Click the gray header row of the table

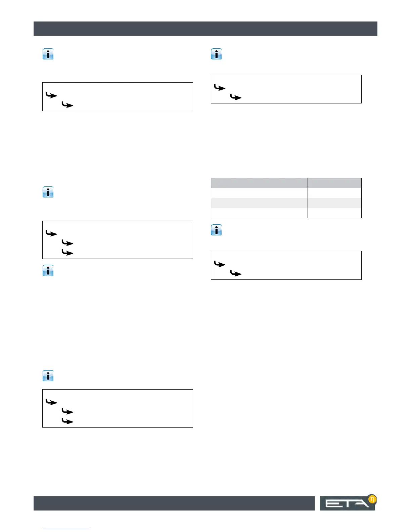point(286,183)
